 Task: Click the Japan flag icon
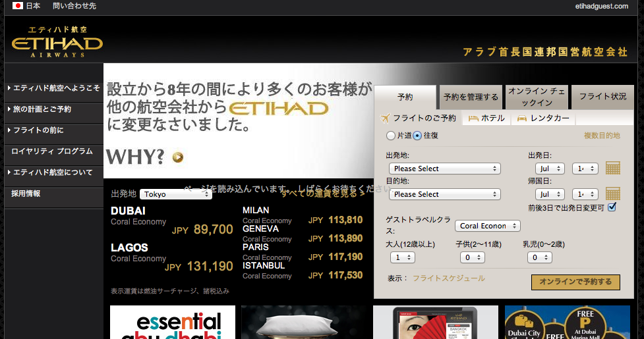(17, 6)
